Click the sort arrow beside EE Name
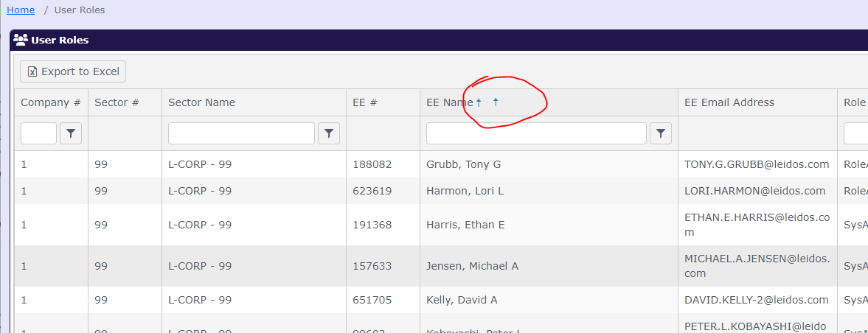This screenshot has width=868, height=333. (x=479, y=103)
